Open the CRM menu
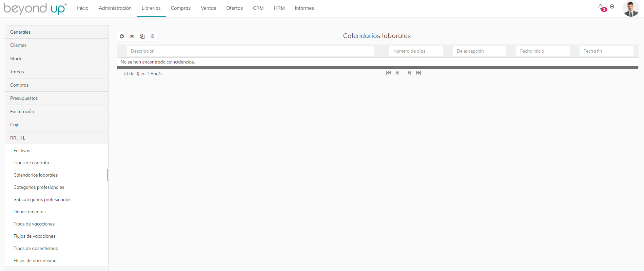This screenshot has height=271, width=644. click(258, 8)
